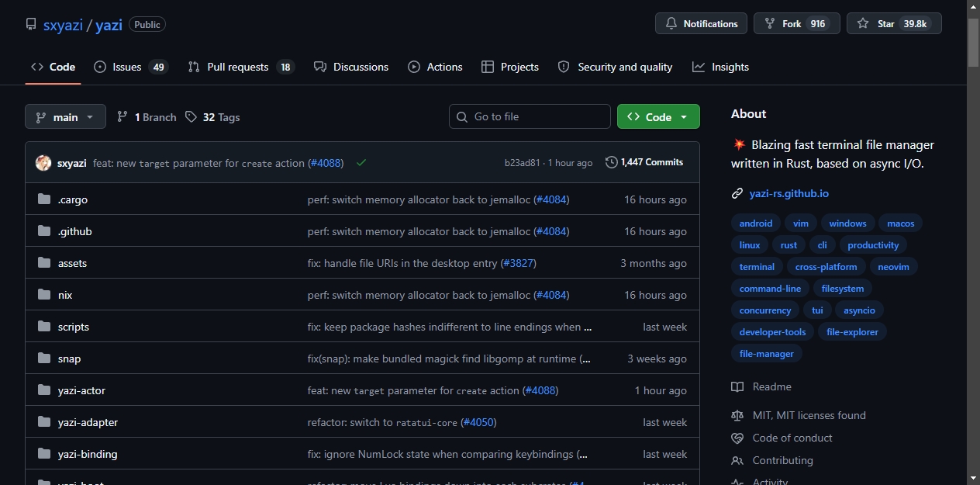Open commit hash b23ad81
This screenshot has width=980, height=485.
[x=523, y=163]
